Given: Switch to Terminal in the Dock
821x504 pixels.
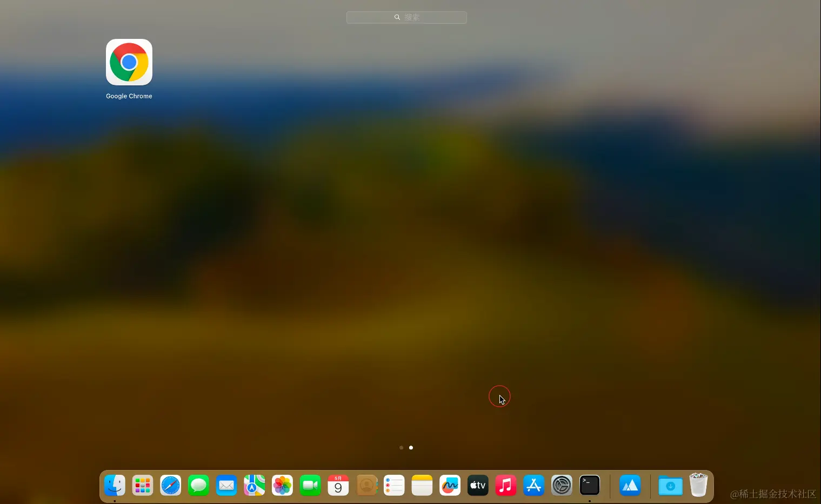Looking at the screenshot, I should coord(590,485).
